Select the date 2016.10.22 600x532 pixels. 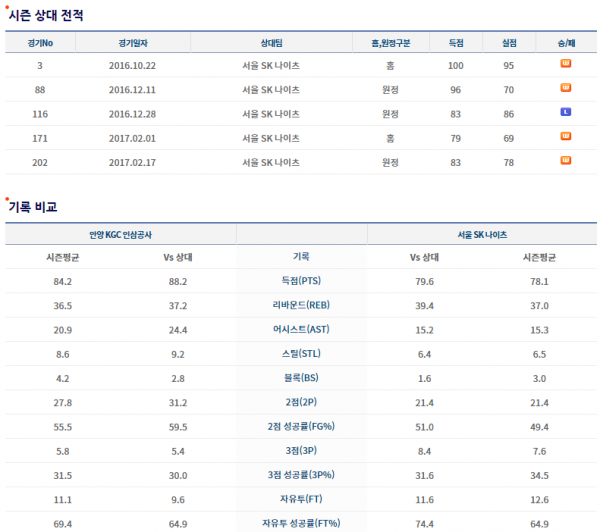pyautogui.click(x=132, y=66)
